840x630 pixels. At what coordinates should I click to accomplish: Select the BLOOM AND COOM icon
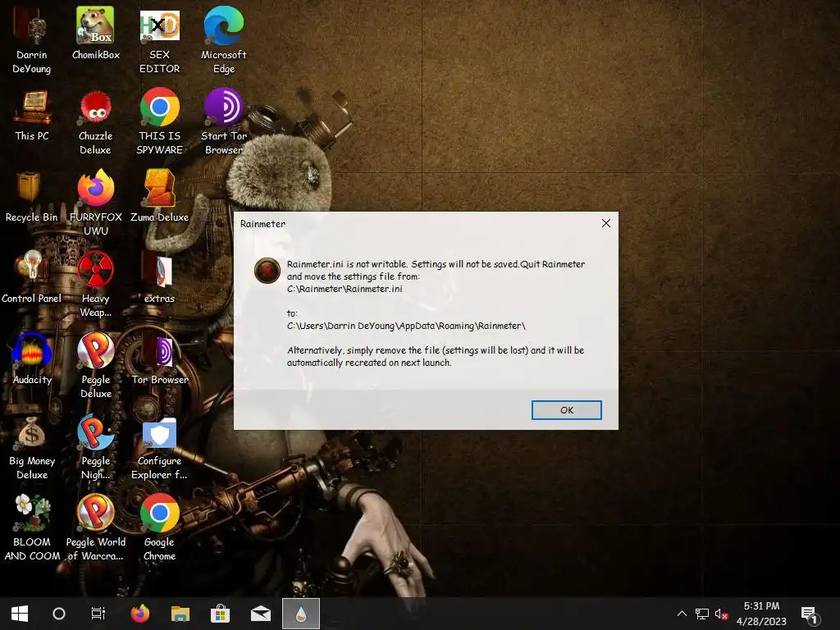[32, 528]
